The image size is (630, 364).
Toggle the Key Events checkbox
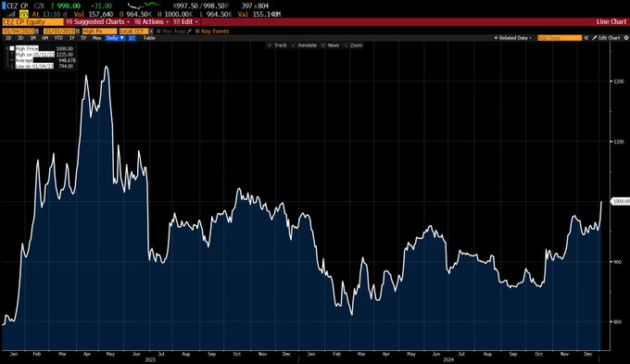[197, 31]
